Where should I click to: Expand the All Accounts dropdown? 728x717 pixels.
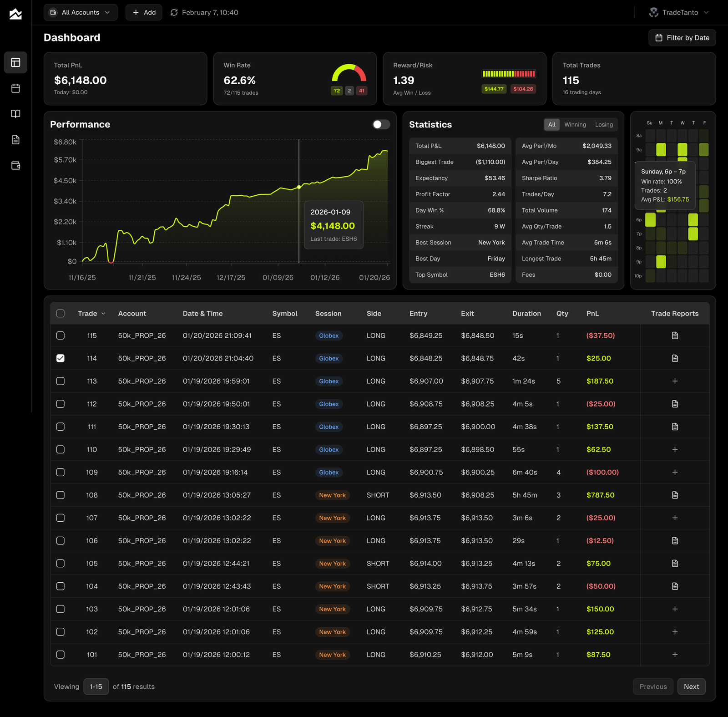[81, 13]
